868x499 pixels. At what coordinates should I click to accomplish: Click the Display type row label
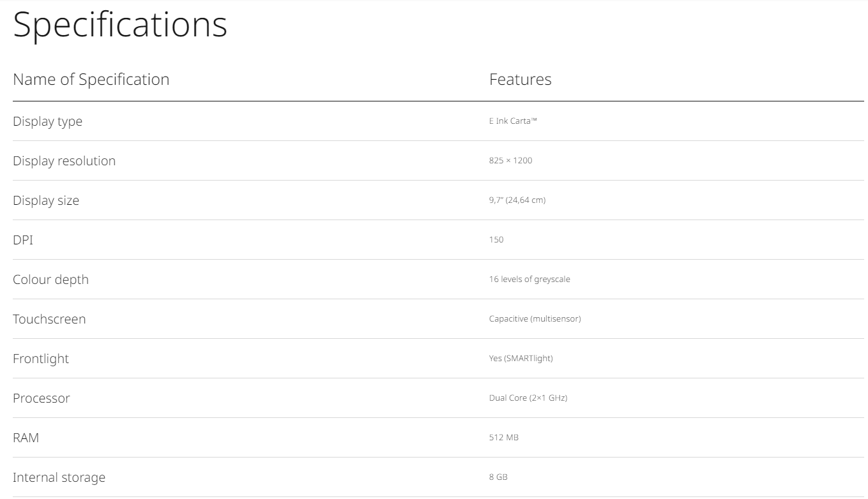47,121
